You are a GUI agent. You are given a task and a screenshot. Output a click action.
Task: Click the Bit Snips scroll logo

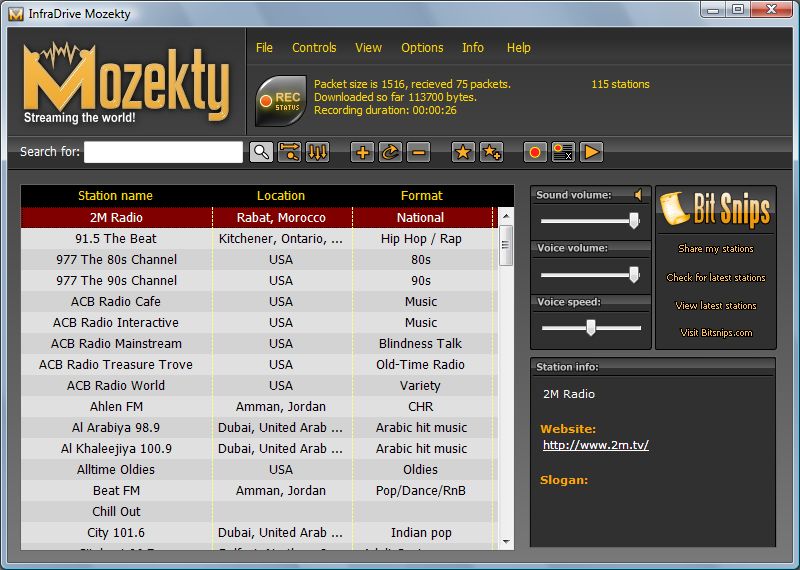pyautogui.click(x=715, y=209)
